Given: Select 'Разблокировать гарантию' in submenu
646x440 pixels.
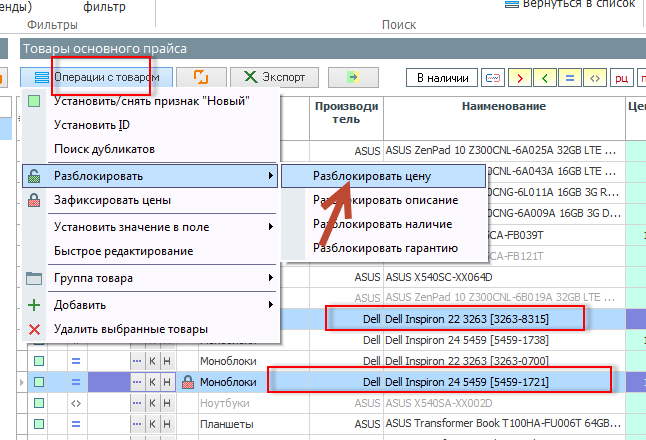Looking at the screenshot, I should click(x=385, y=248).
